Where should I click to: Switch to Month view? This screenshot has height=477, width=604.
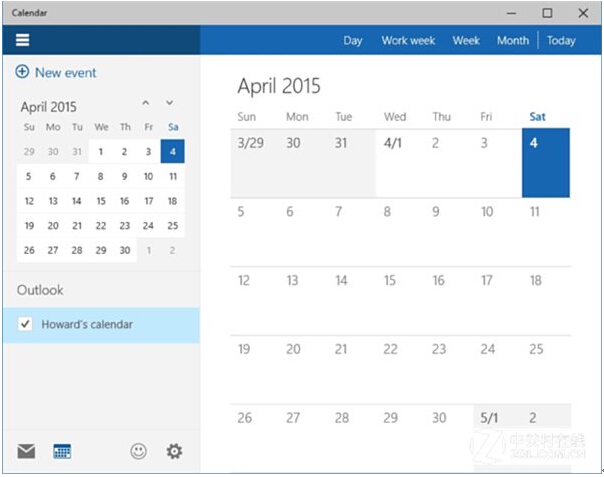tap(512, 41)
